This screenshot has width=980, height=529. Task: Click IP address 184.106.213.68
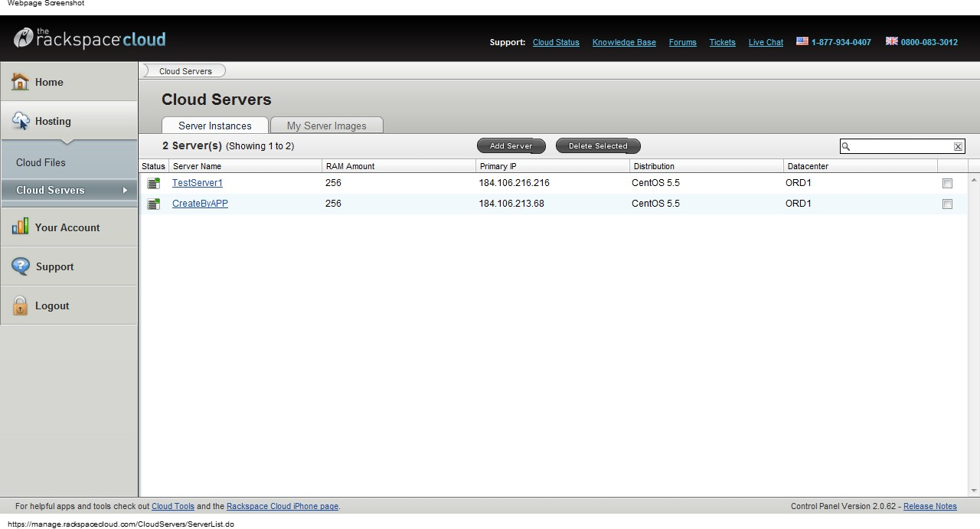pyautogui.click(x=511, y=204)
